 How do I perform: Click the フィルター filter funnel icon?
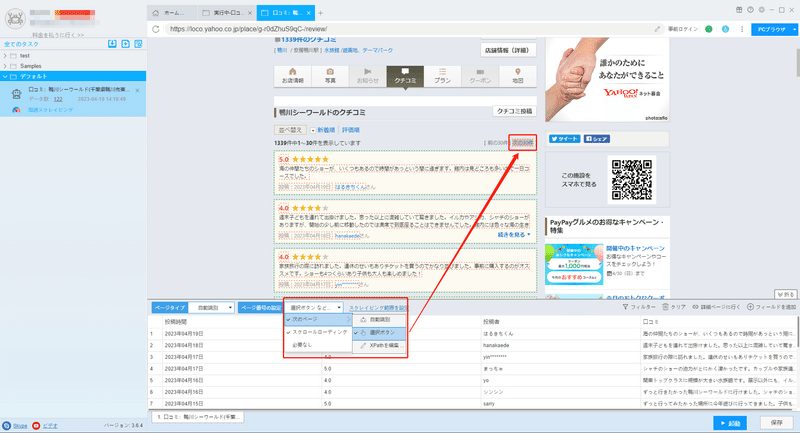pos(626,307)
